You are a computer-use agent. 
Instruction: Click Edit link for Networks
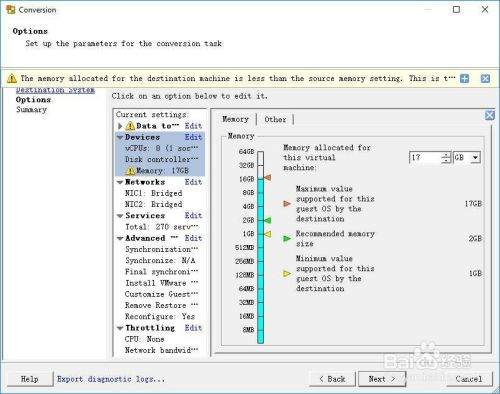point(193,182)
